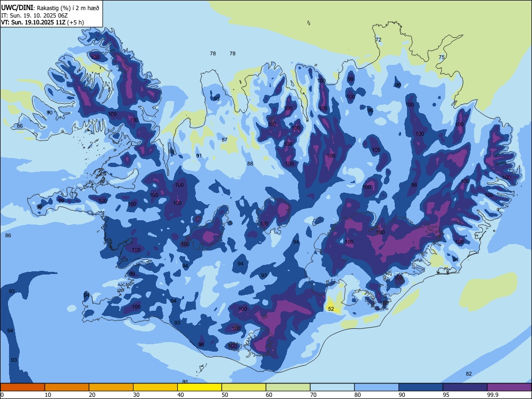532x399 pixels.
Task: Pick the dark orange 0–10 legend swatch
Action: tap(22, 387)
